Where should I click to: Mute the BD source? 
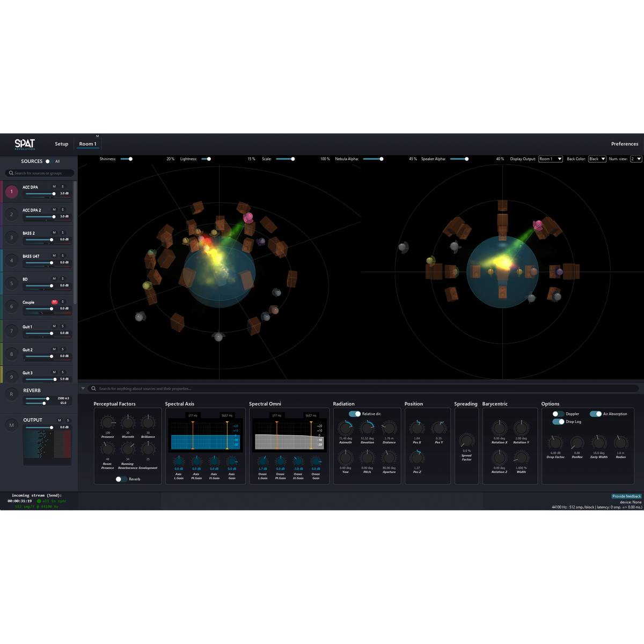pos(54,279)
